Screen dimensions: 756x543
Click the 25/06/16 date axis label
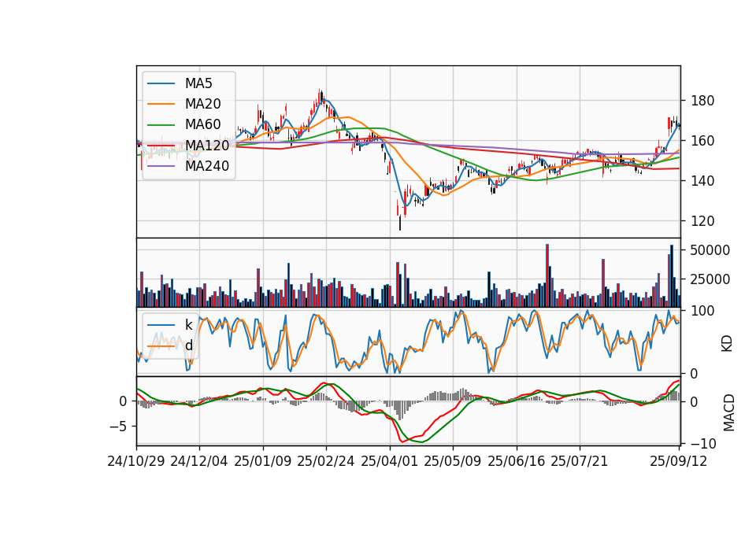517,461
